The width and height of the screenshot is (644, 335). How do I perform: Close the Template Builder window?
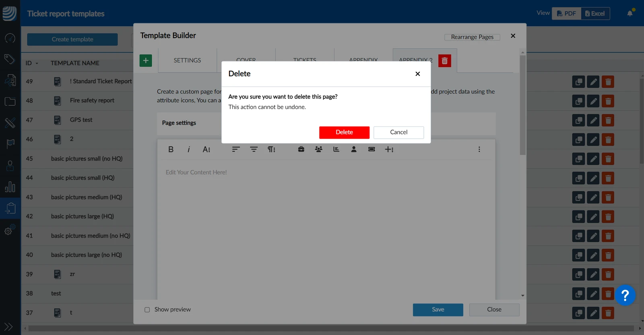click(513, 36)
